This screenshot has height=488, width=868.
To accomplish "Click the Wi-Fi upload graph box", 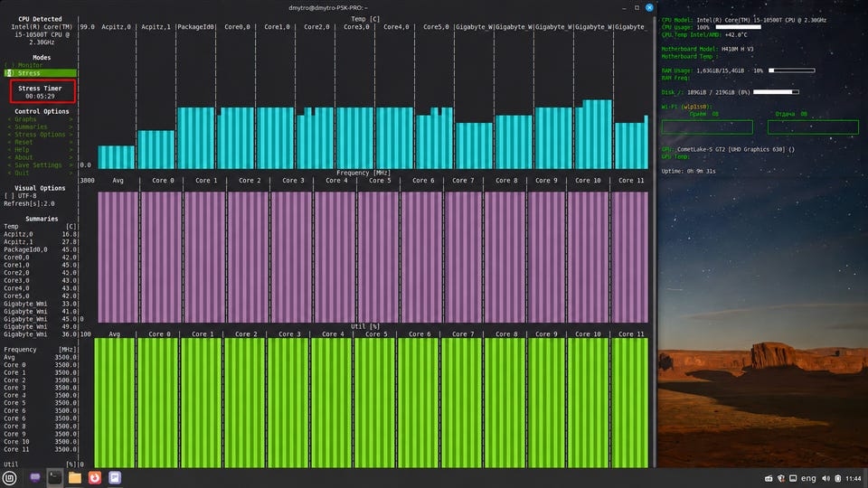I will (813, 127).
